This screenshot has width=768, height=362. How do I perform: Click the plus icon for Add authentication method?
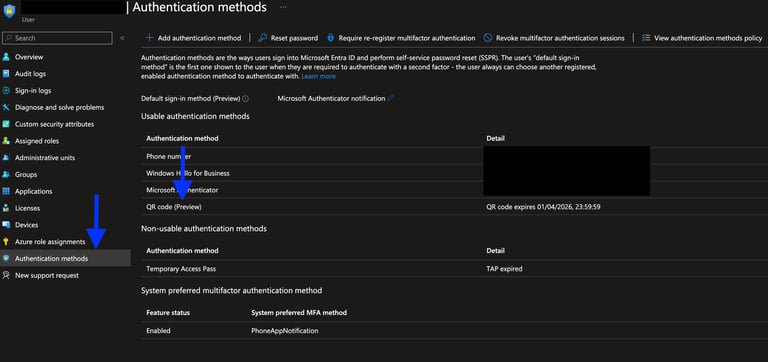[x=149, y=38]
